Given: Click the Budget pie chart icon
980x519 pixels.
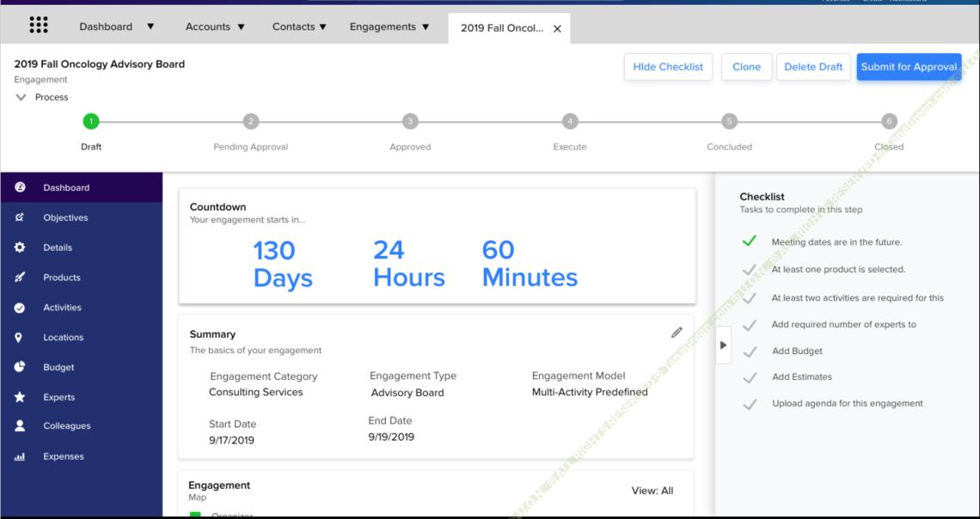Looking at the screenshot, I should (x=20, y=367).
